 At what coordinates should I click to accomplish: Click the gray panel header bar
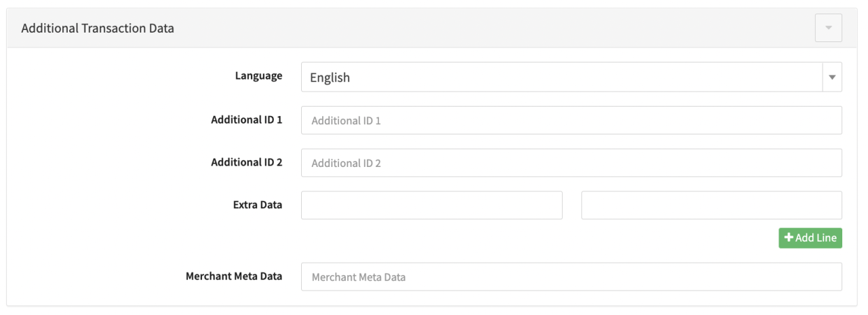[x=475, y=29]
